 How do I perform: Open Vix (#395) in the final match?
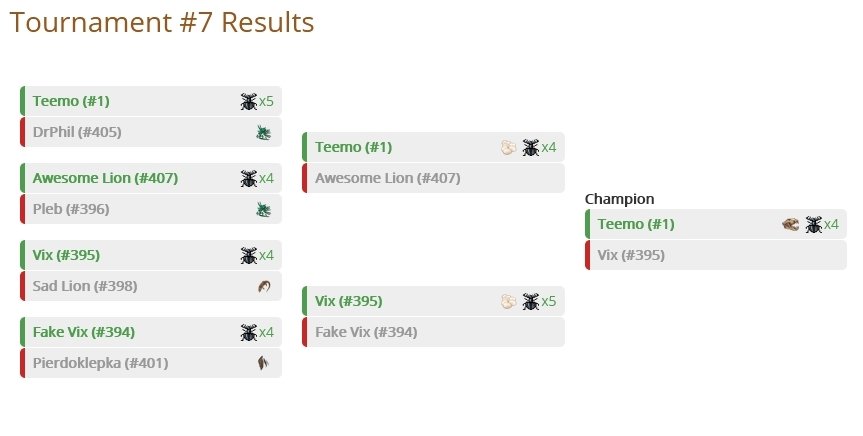click(631, 255)
